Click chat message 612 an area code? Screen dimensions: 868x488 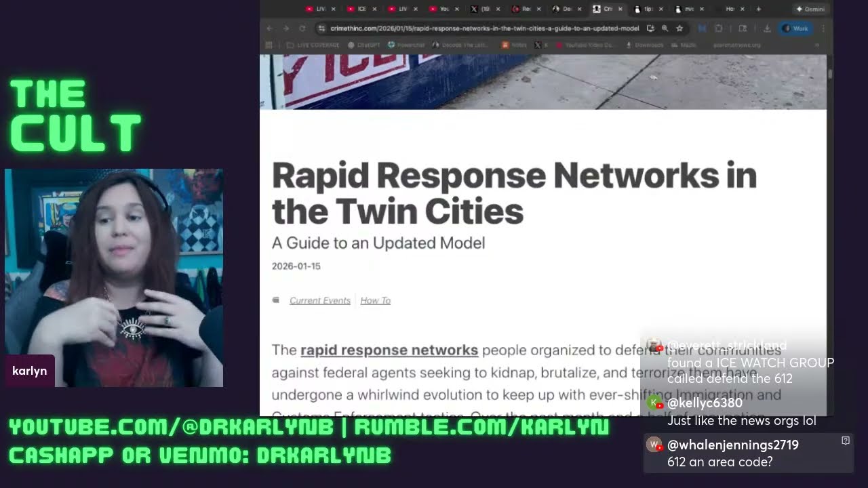pyautogui.click(x=720, y=462)
